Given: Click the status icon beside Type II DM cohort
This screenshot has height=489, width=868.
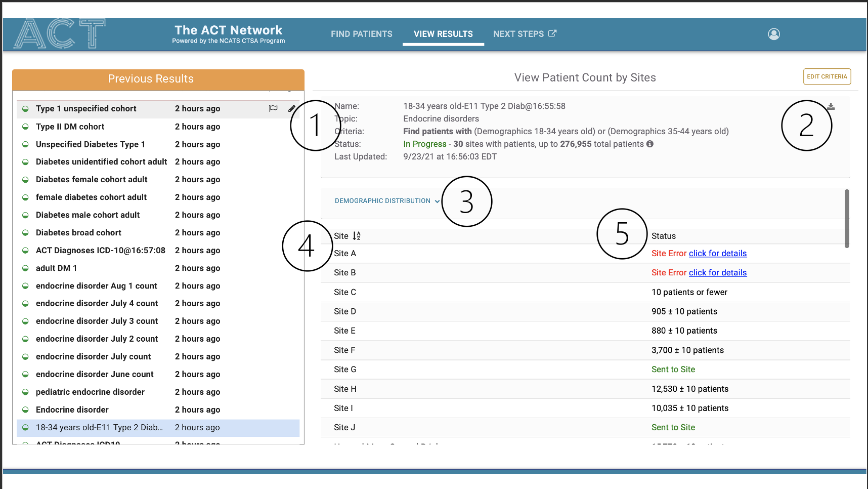Looking at the screenshot, I should [25, 127].
